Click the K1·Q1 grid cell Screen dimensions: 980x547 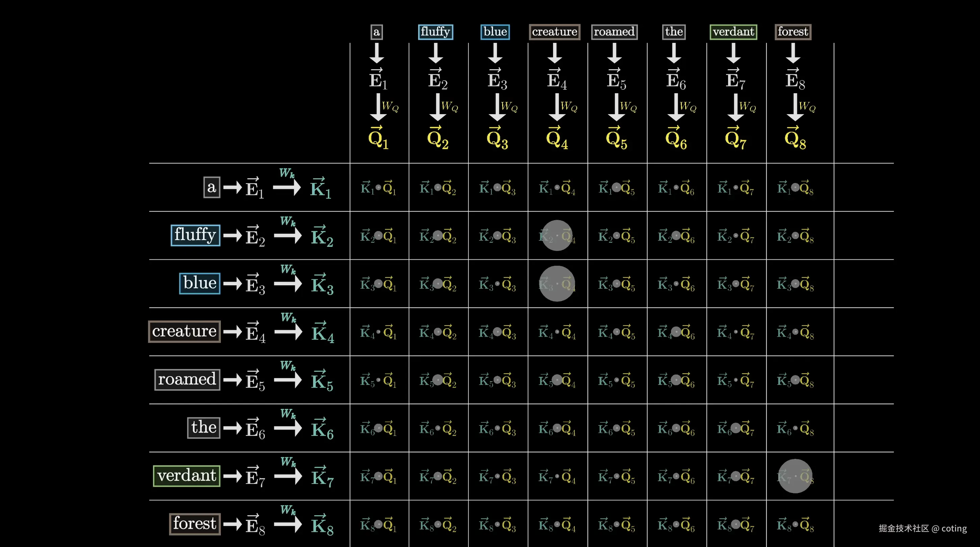click(x=379, y=187)
